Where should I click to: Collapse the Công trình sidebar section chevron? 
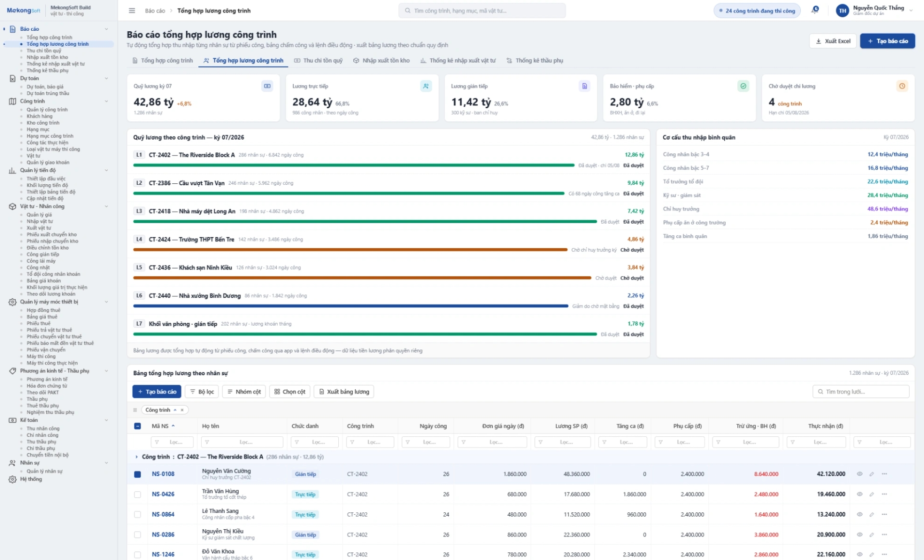pos(106,102)
